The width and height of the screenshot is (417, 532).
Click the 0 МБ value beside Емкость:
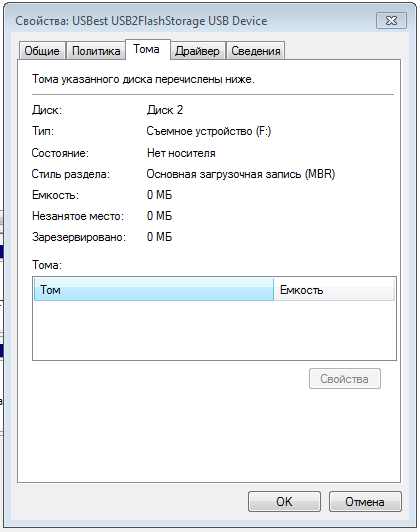coord(159,195)
